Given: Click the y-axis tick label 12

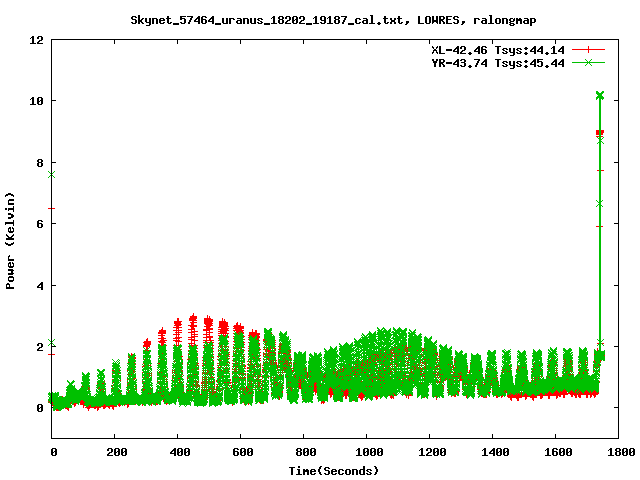Looking at the screenshot, I should click(x=36, y=40).
